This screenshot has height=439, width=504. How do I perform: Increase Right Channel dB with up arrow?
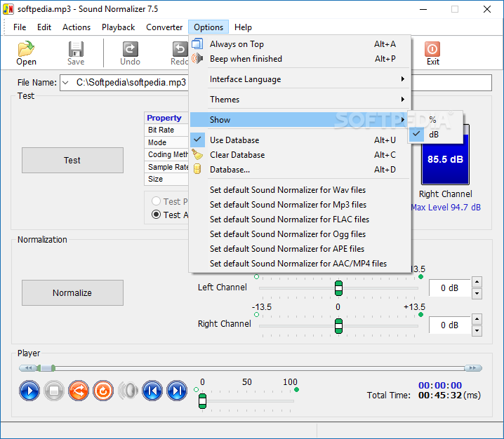click(x=477, y=319)
